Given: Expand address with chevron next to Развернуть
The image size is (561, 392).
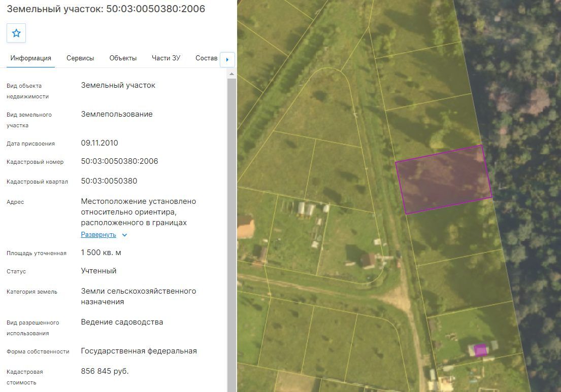Looking at the screenshot, I should tap(124, 235).
